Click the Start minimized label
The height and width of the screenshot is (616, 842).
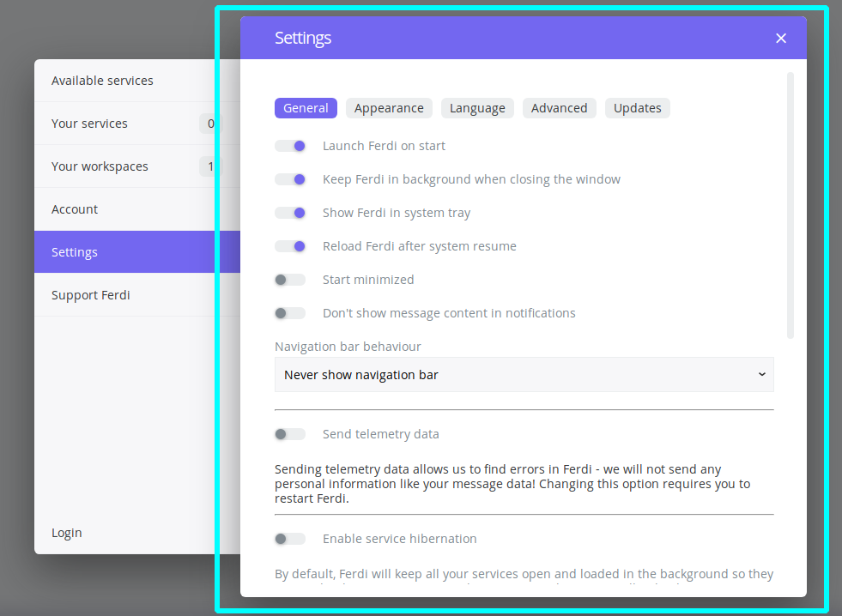(x=368, y=280)
